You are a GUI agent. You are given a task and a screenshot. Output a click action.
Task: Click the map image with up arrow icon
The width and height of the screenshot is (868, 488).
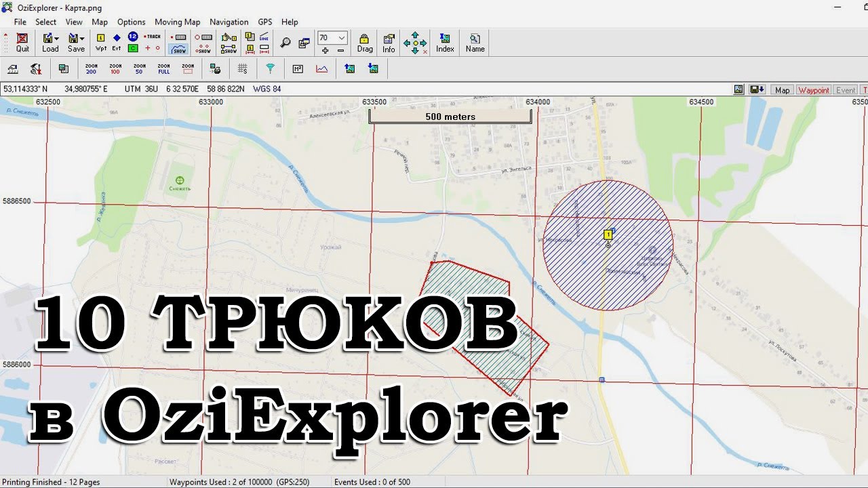click(x=349, y=68)
